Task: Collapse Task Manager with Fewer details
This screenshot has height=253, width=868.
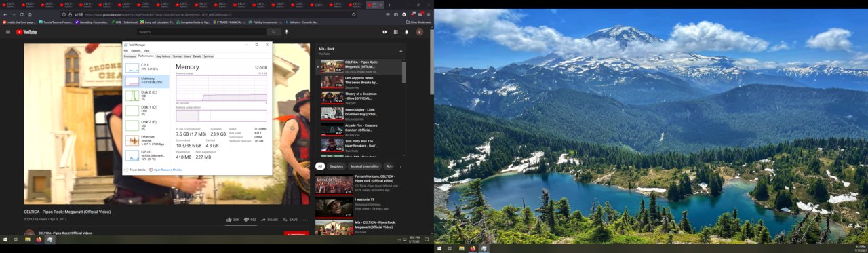Action: pyautogui.click(x=136, y=170)
